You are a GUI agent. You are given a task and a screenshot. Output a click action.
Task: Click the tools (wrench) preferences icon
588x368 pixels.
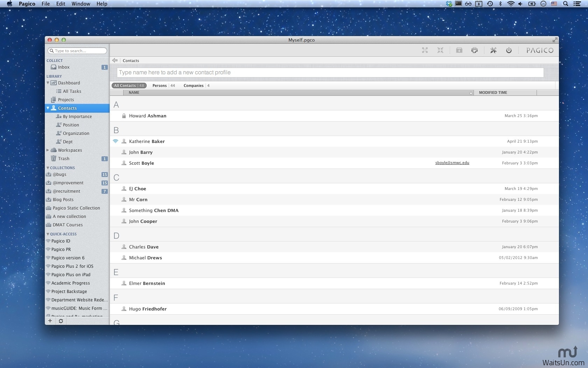493,50
